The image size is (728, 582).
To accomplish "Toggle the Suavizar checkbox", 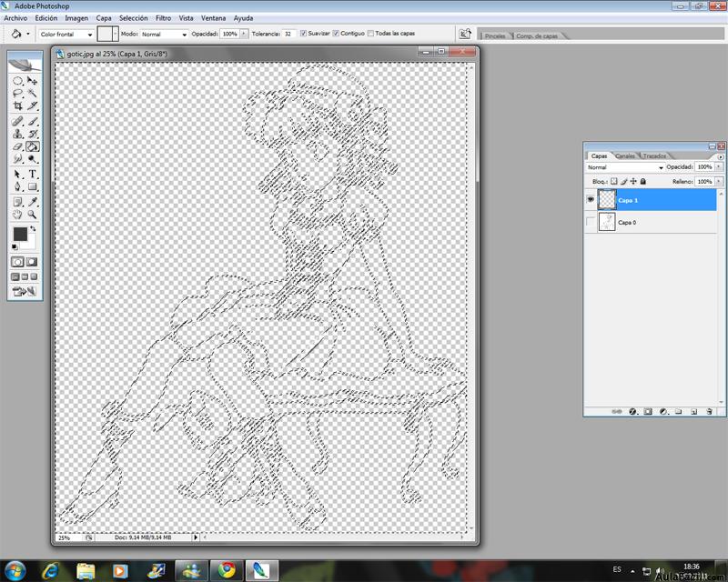I will [303, 34].
